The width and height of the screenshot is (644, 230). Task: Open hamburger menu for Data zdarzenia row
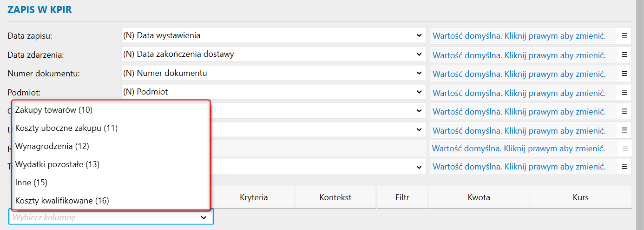click(x=624, y=54)
